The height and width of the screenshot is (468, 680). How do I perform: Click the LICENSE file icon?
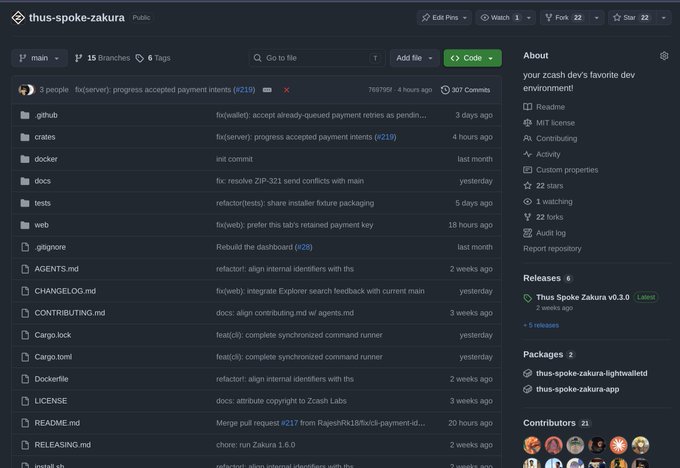[x=25, y=401]
